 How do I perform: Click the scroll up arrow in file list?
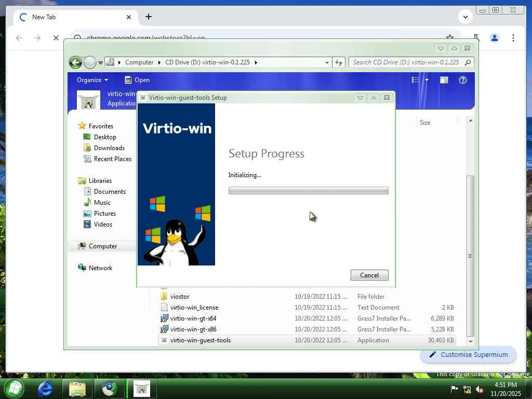click(x=470, y=121)
